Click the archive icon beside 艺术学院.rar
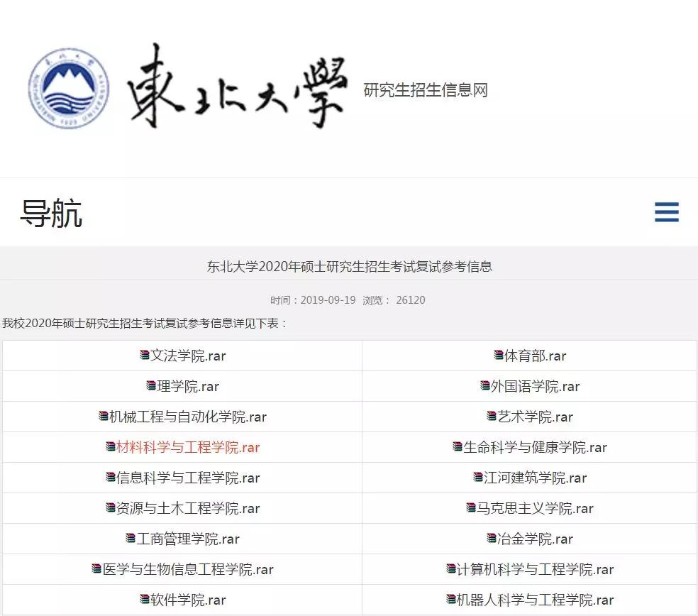Screen dimensions: 698x616 (492, 416)
